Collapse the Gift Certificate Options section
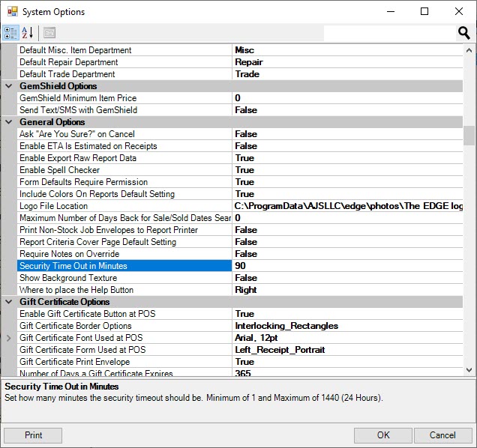 (x=9, y=302)
